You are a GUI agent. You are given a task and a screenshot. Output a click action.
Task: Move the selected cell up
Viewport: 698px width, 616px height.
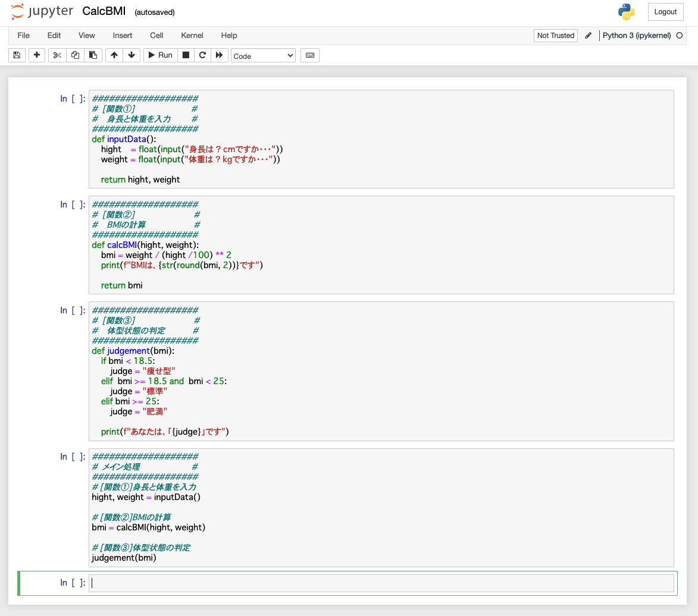click(114, 55)
